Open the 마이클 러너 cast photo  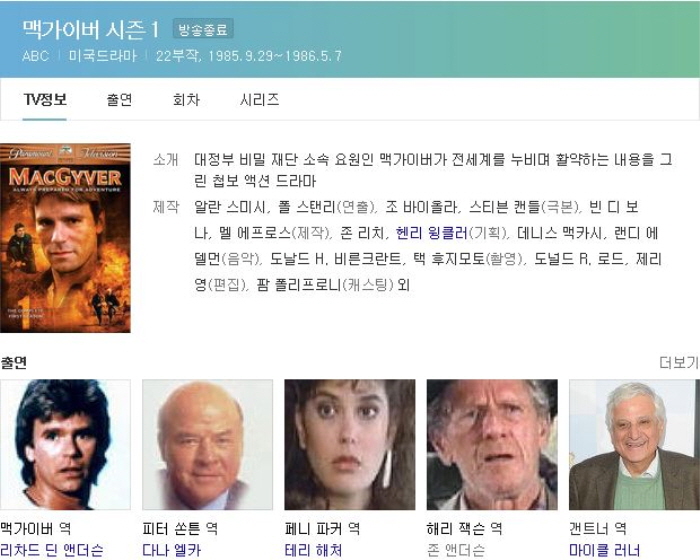pos(634,445)
